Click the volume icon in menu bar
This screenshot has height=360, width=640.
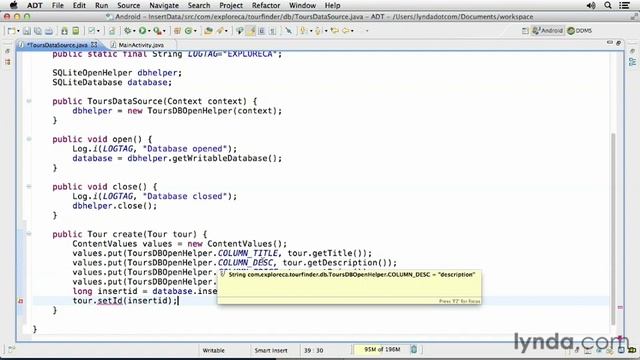point(591,5)
